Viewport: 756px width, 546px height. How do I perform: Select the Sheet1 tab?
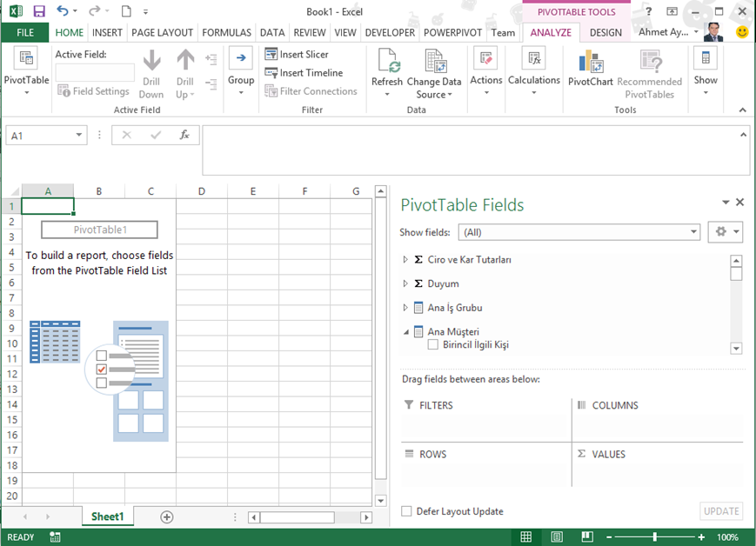click(x=108, y=516)
